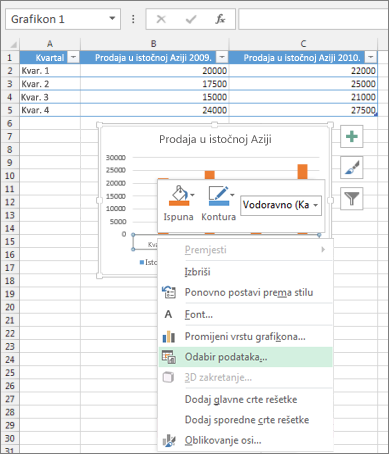Click cell with value 22000
The image size is (389, 454).
tap(303, 71)
